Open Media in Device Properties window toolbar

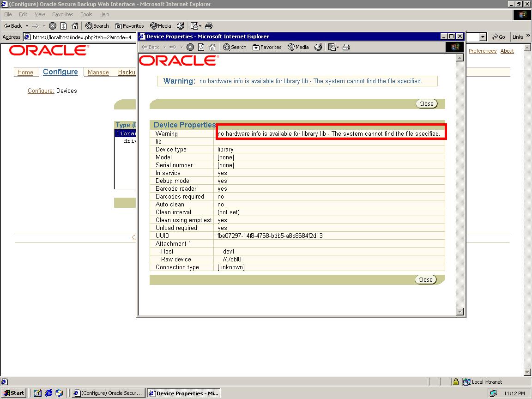point(298,47)
